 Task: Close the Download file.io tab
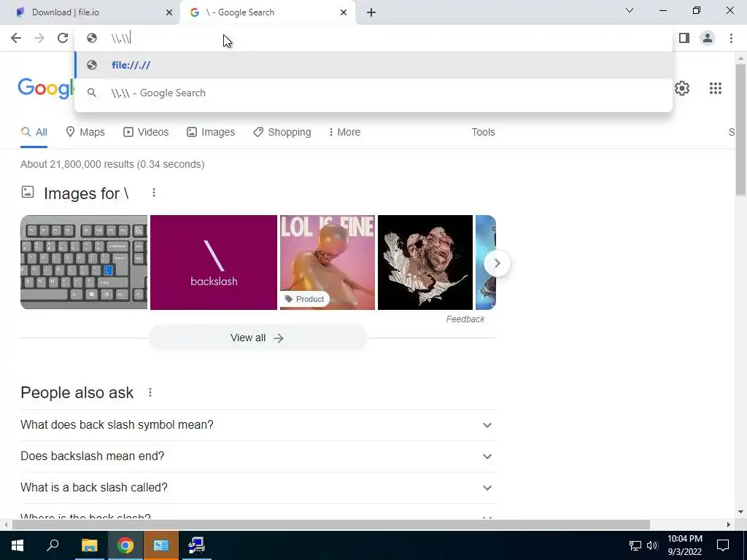pos(169,13)
